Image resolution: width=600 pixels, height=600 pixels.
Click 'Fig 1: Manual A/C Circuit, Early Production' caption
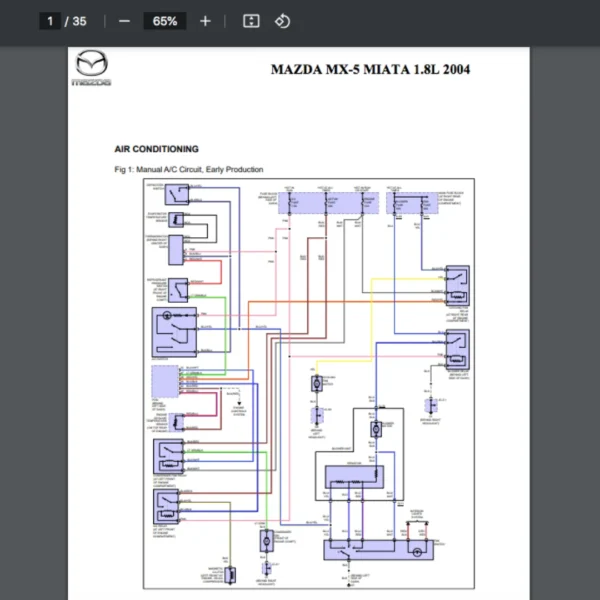189,170
